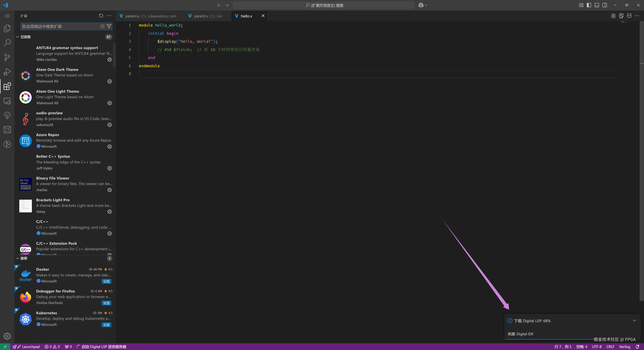Click the filter extensions funnel icon
644x350 pixels.
pos(109,26)
